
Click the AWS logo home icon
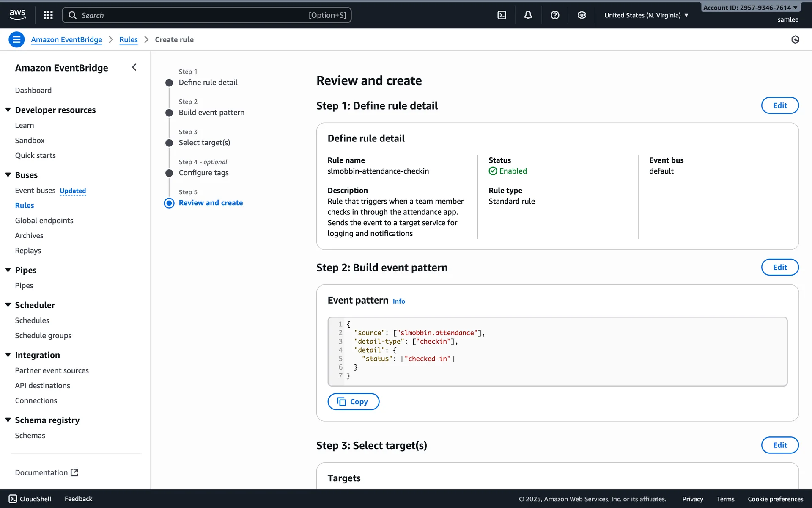[x=17, y=15]
